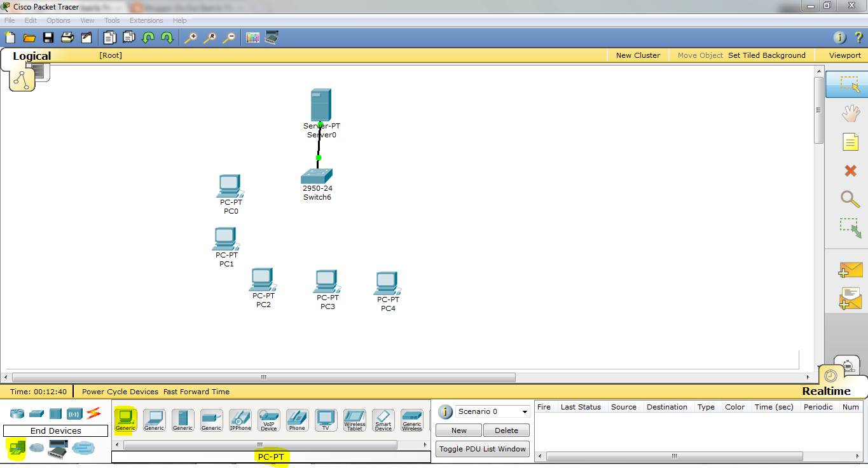Image resolution: width=868 pixels, height=468 pixels.
Task: Pick the VoIP Device
Action: [268, 420]
